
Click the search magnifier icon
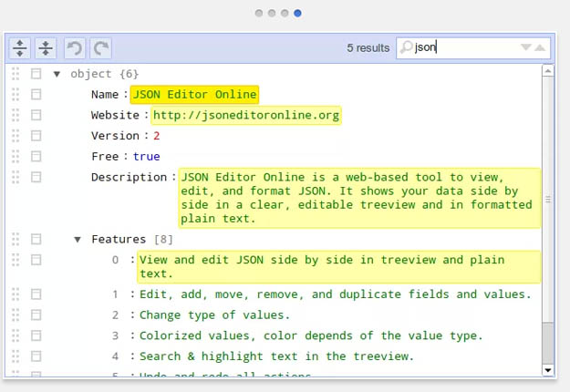tap(406, 47)
